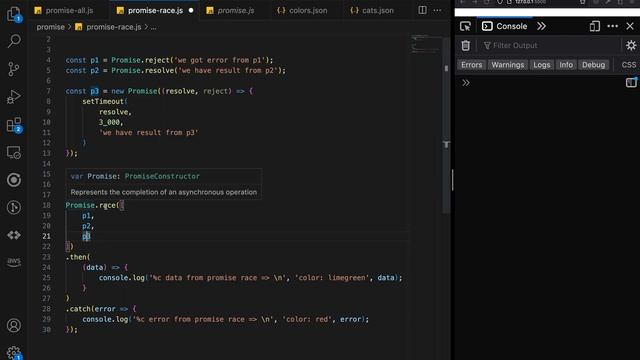Select the promise-race.js tab
Viewport: 640px width, 360px height.
[x=155, y=10]
